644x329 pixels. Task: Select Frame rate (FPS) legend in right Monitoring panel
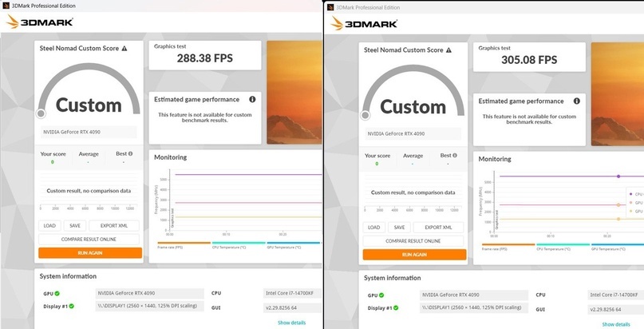508,247
